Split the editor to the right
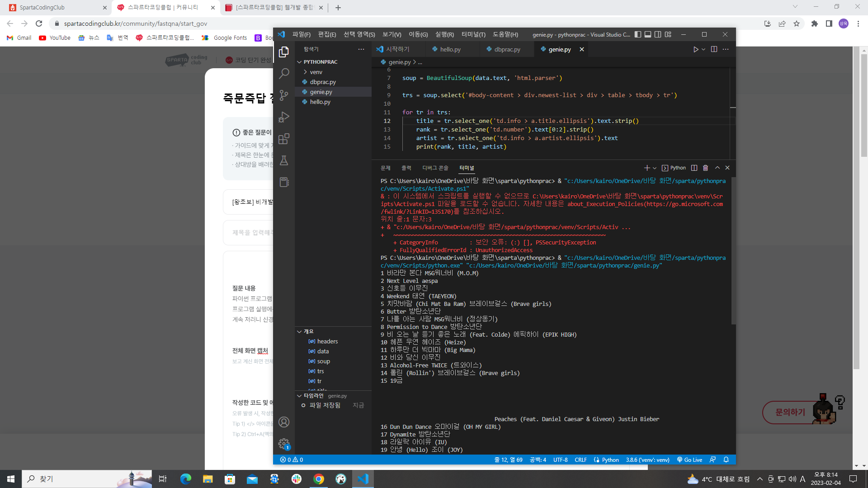Screen dimensions: 868x488 click(x=714, y=49)
